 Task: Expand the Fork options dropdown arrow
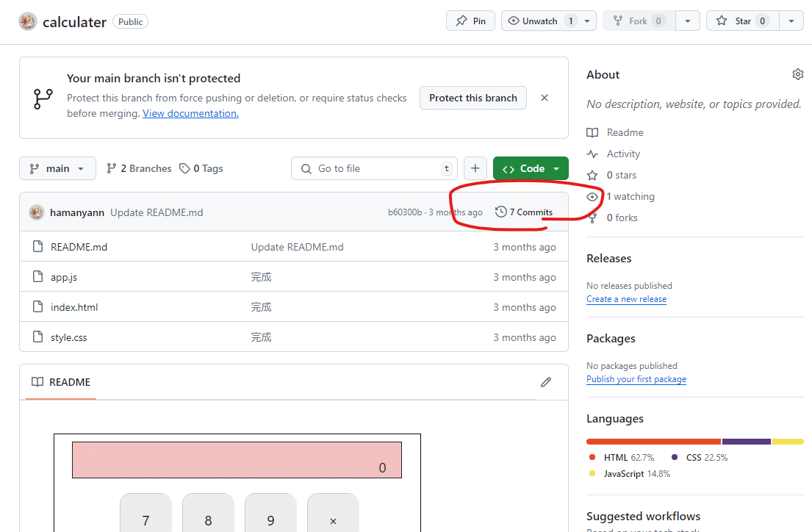click(688, 21)
